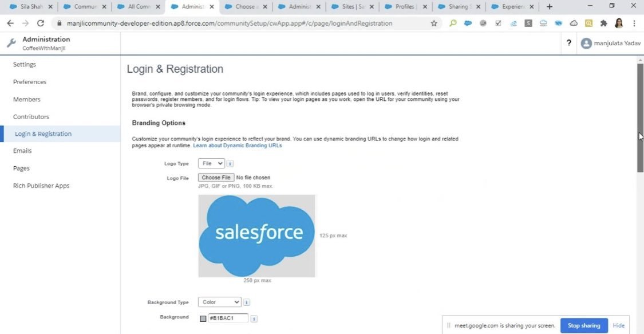
Task: Open the Chrome three-dot menu
Action: coord(635,23)
